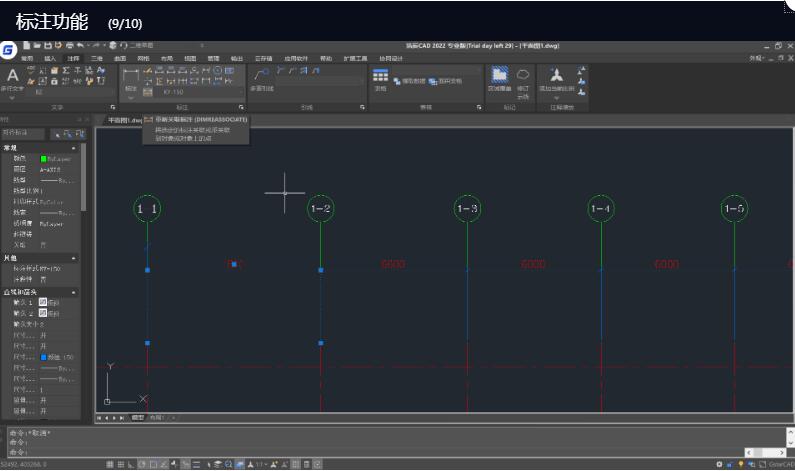Open the object type dropdown in properties panel

coord(22,133)
